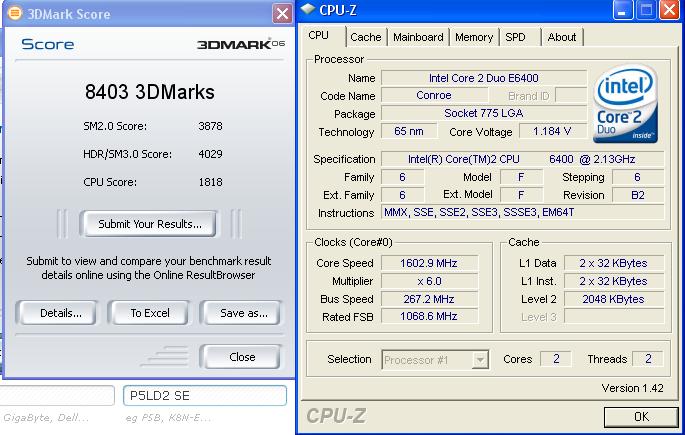Open the Cache tab in CPU-Z
Screen dimensions: 685x435
coord(366,37)
